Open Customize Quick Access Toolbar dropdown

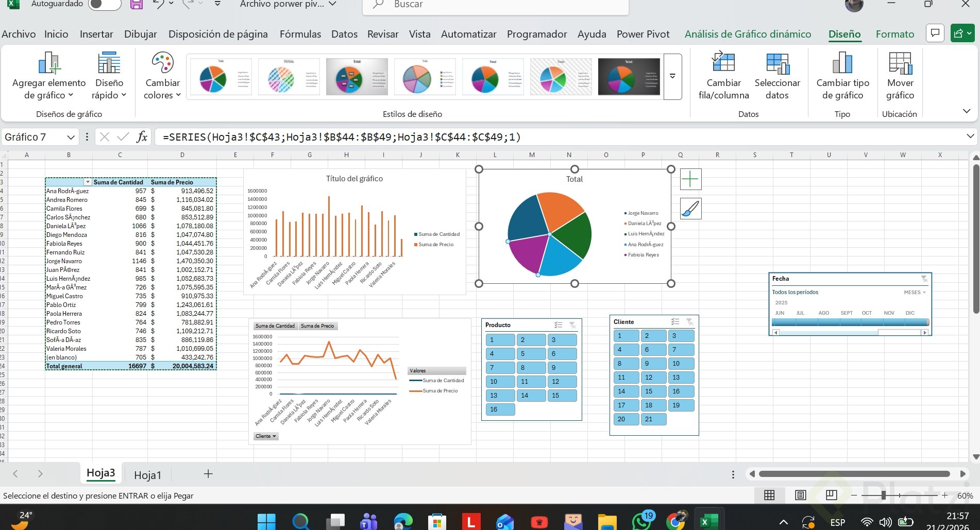(217, 4)
